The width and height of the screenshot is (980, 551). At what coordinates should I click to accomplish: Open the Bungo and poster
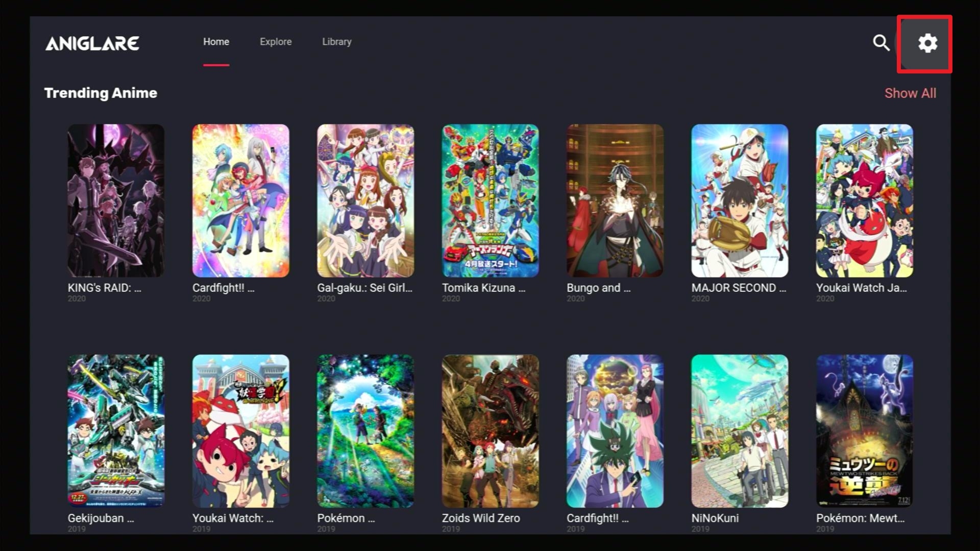click(x=615, y=201)
